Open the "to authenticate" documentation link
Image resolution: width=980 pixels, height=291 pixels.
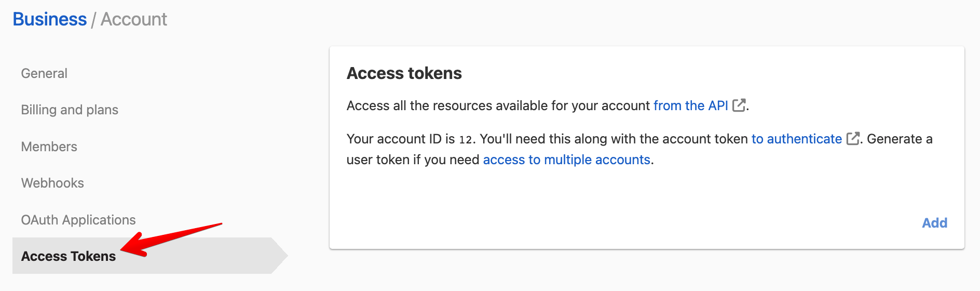(x=796, y=139)
